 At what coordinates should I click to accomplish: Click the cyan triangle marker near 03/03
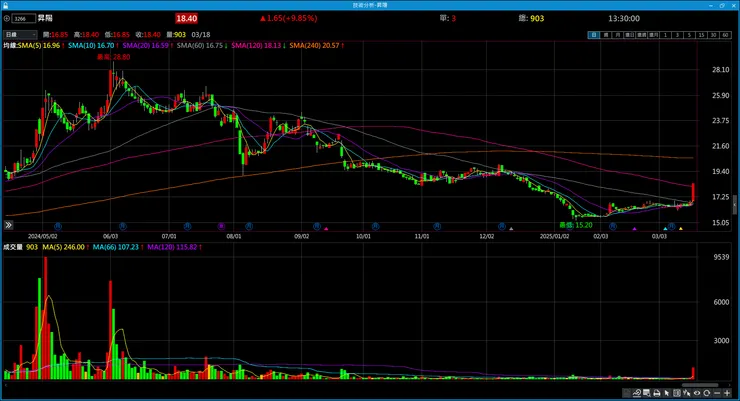click(x=665, y=229)
